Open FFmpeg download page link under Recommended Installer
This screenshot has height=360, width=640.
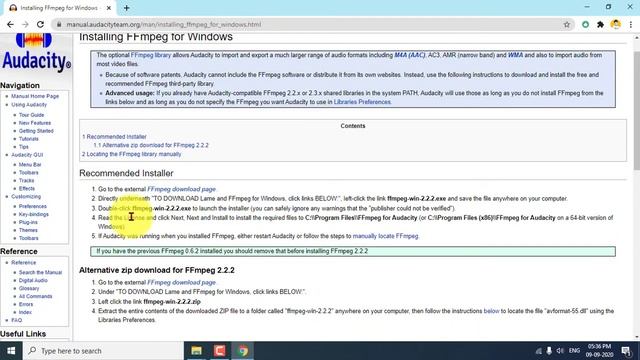click(x=181, y=189)
